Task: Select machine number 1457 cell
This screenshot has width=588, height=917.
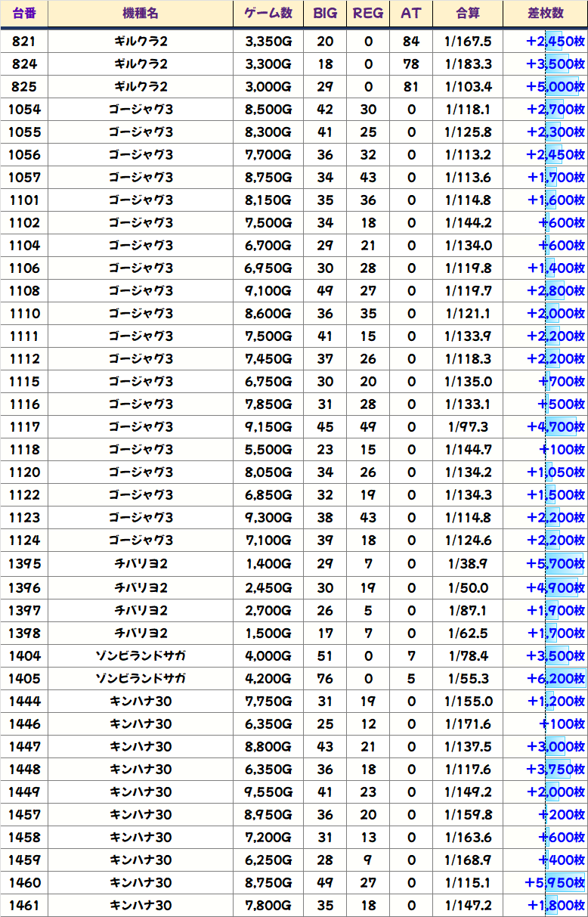Action: (24, 814)
